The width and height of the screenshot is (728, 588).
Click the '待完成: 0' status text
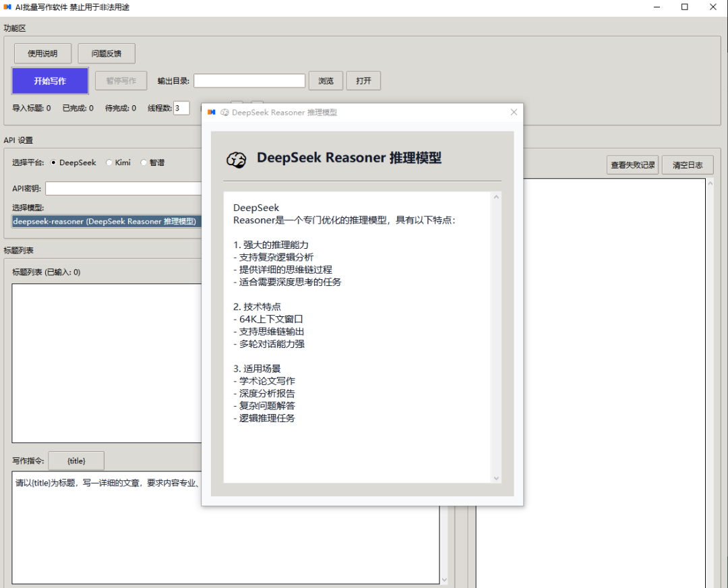point(121,108)
